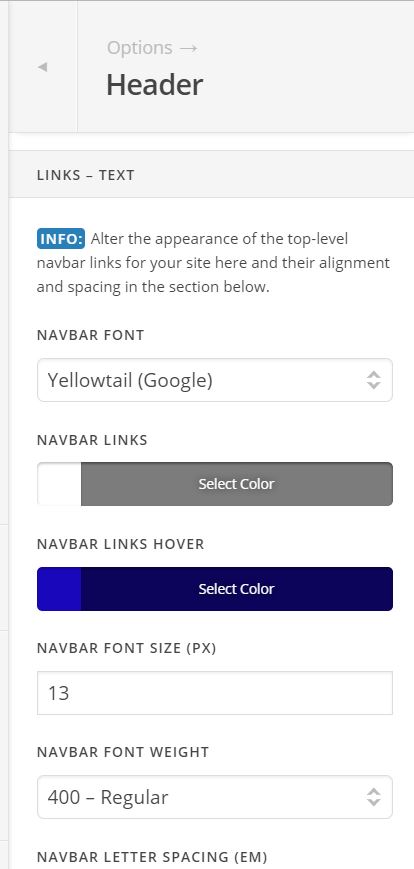
Task: Click the Navbar Font Size (PX) label
Action: (x=127, y=648)
